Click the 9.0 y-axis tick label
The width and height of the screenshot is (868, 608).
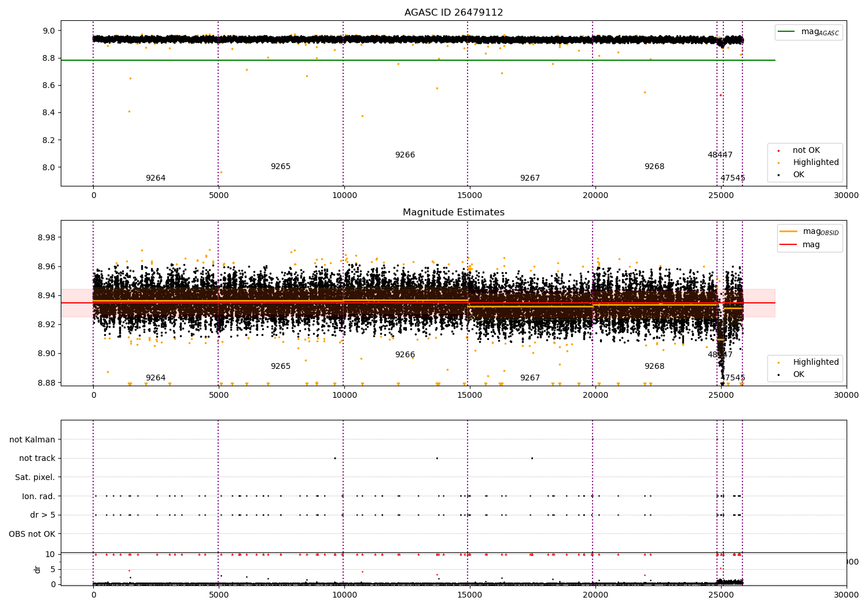click(x=49, y=31)
